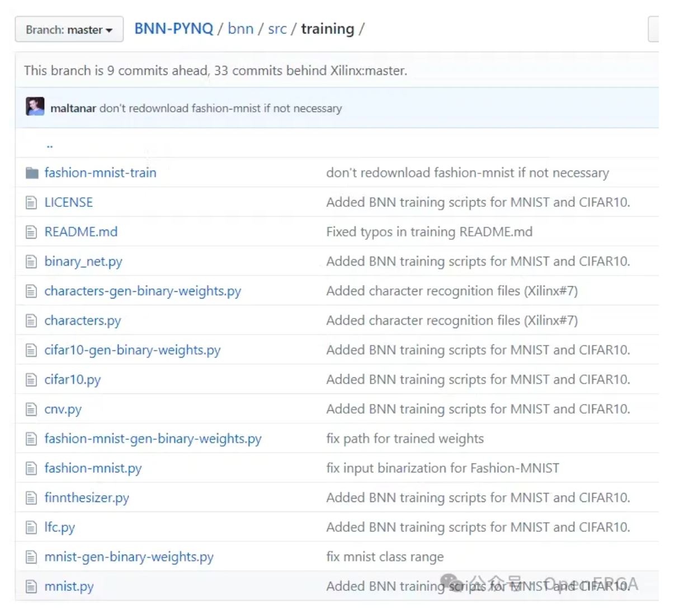Open the fashion-mnist-gen-binary-weights.py file
679x616 pixels.
point(153,439)
